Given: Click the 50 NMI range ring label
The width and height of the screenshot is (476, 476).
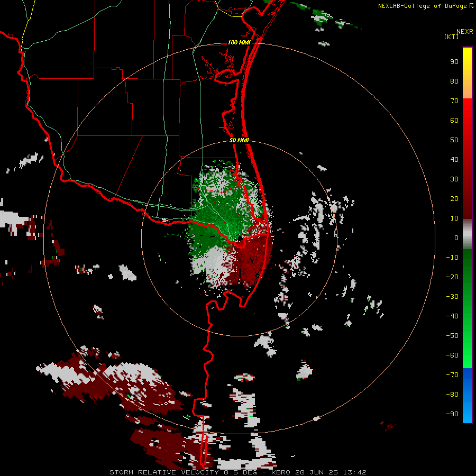Looking at the screenshot, I should [239, 140].
